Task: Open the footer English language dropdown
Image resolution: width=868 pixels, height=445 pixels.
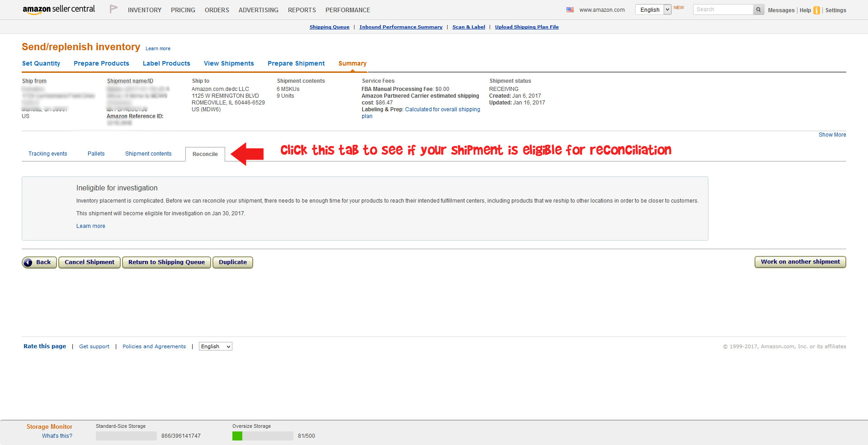Action: click(216, 346)
